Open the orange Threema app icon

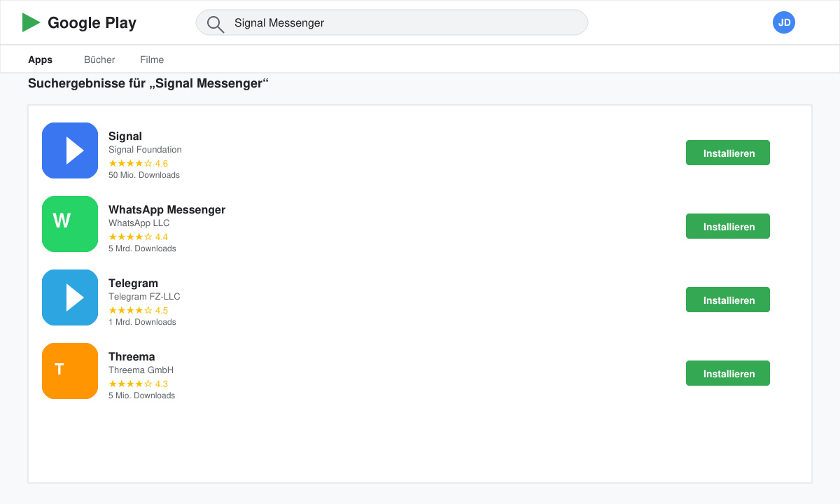(x=70, y=371)
